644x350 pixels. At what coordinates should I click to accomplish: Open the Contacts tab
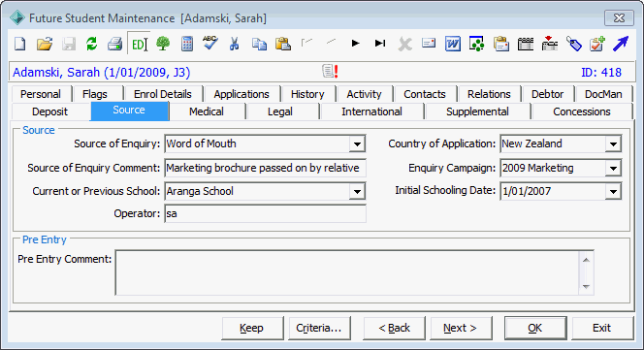click(x=425, y=94)
